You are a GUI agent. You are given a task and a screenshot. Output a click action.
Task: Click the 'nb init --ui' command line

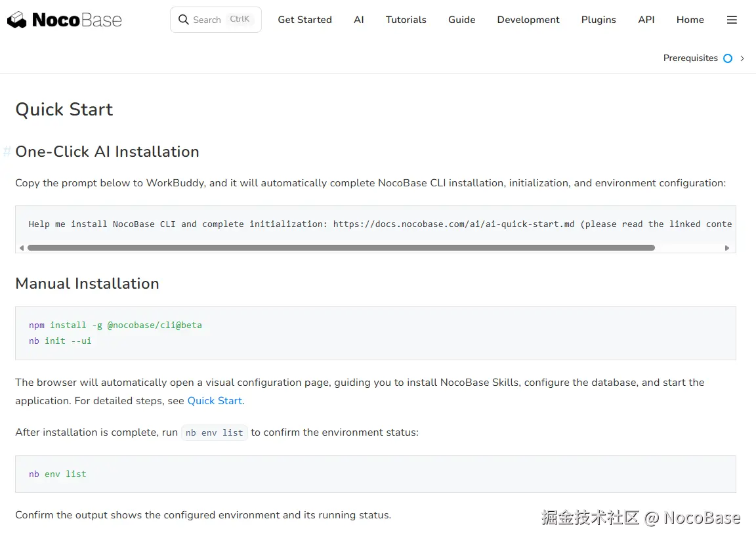(x=60, y=341)
